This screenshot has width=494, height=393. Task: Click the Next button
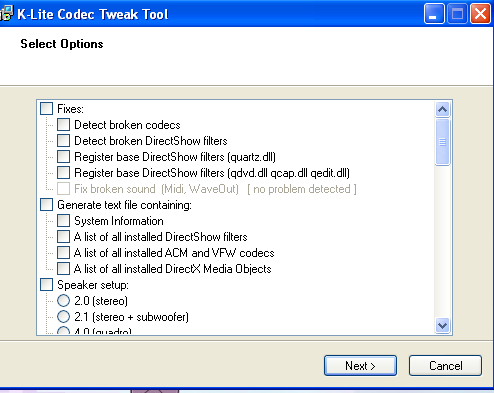tap(360, 366)
